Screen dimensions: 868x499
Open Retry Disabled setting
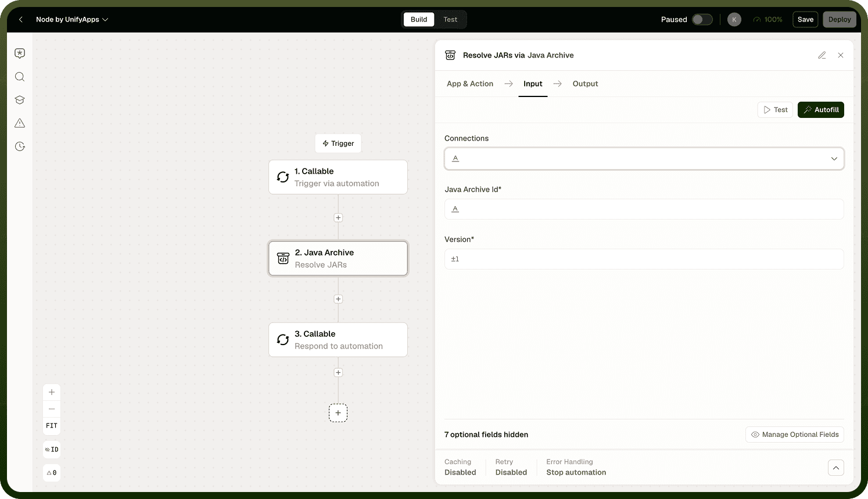pyautogui.click(x=511, y=467)
